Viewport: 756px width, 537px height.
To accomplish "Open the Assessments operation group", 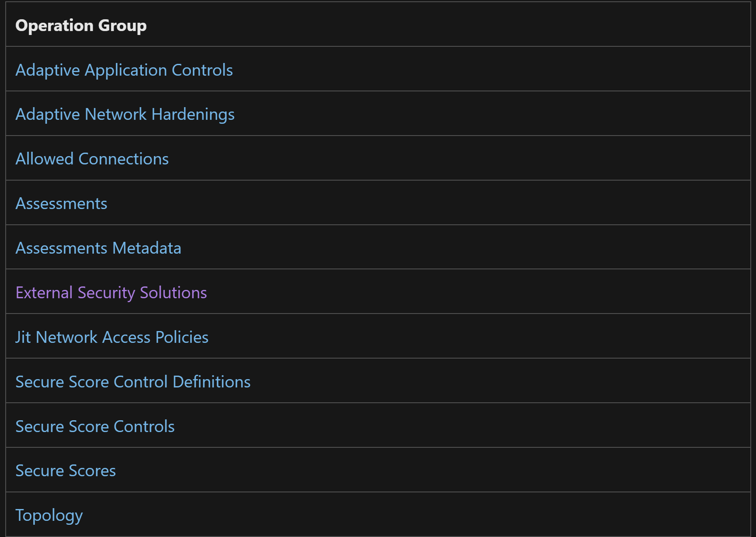I will click(61, 203).
